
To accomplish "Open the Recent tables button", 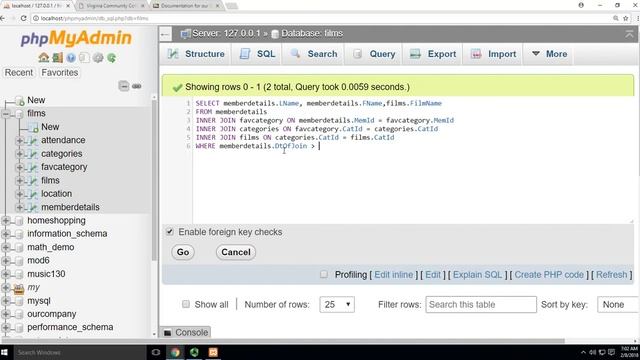I will (x=19, y=73).
